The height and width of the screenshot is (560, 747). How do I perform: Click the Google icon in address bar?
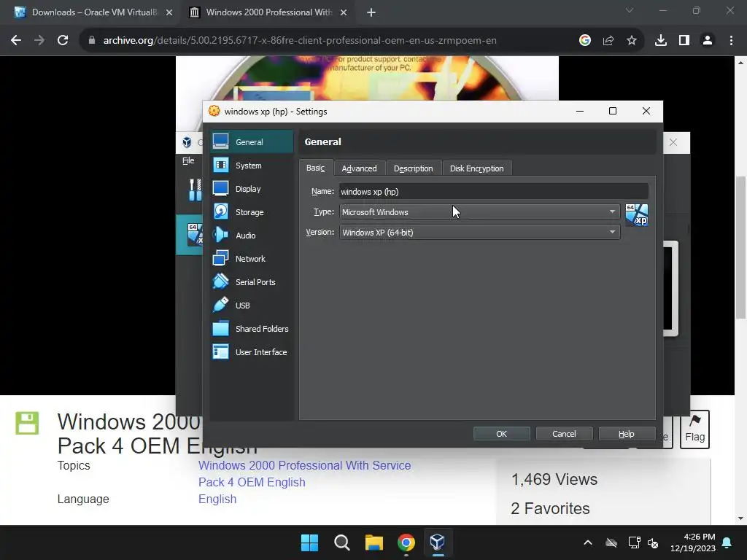(585, 41)
